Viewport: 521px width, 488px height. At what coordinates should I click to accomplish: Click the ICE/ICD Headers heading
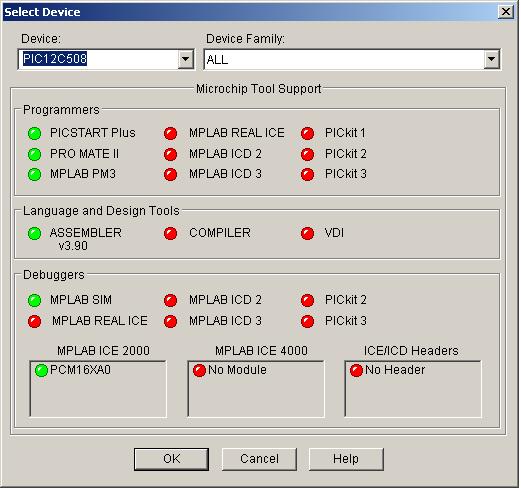[411, 351]
